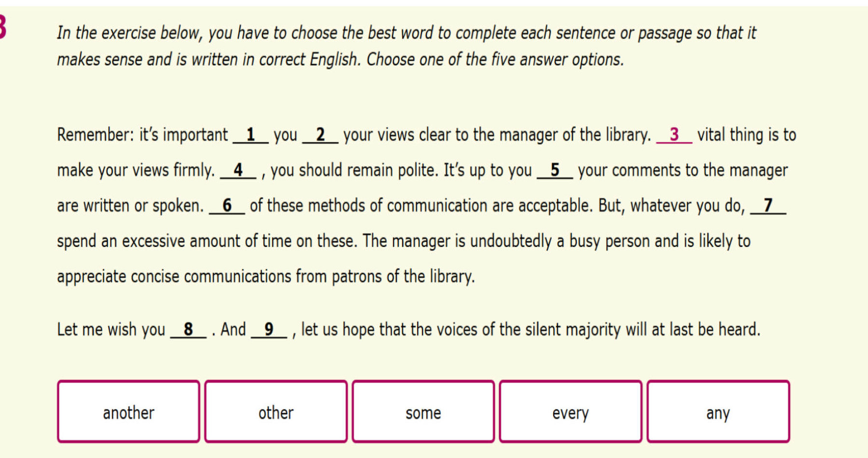Select the 'another' answer option
The height and width of the screenshot is (458, 868).
pos(128,412)
